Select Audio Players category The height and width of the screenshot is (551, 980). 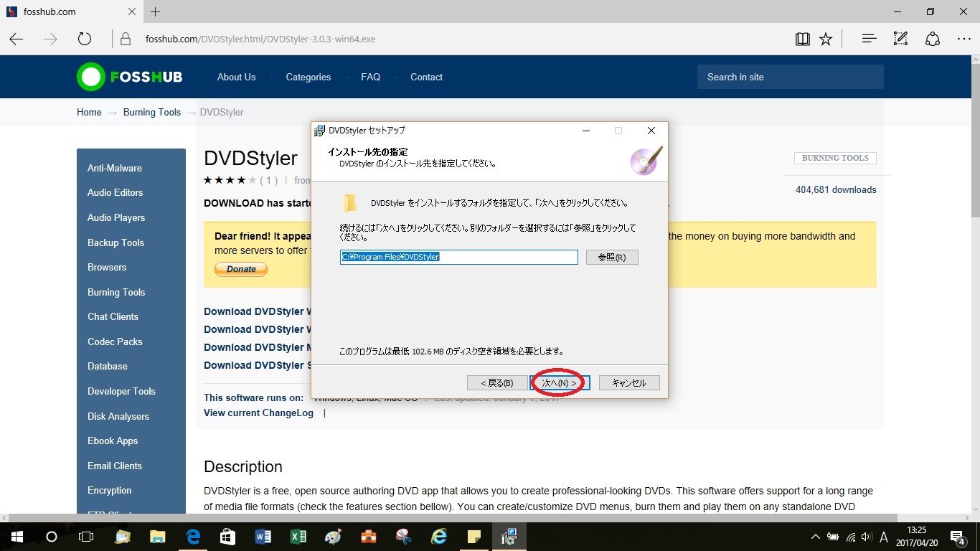click(x=116, y=217)
